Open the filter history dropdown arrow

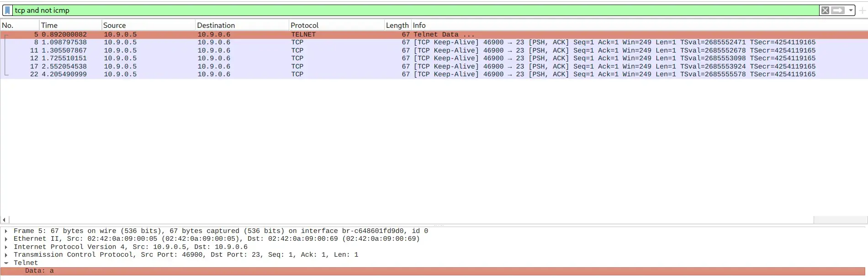(851, 10)
